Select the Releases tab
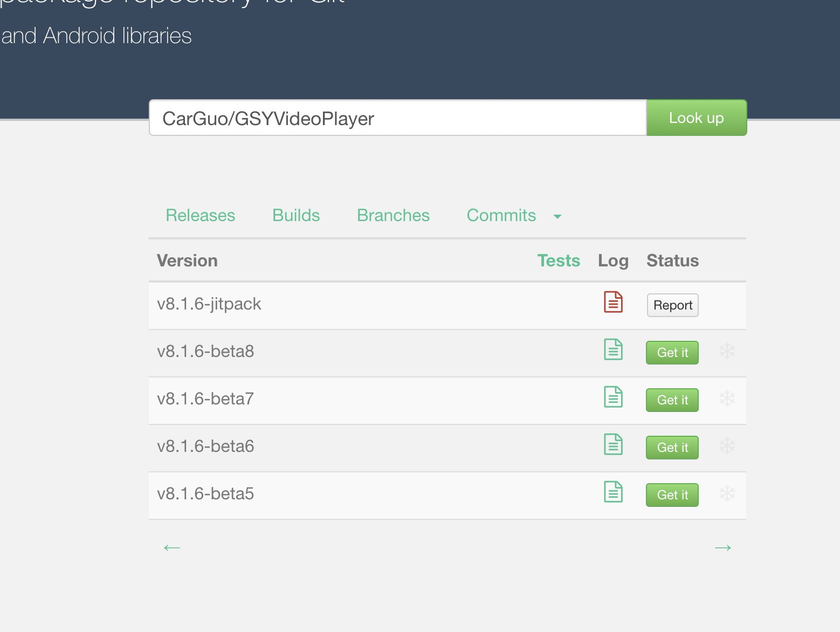Screen dimensions: 840x632 click(200, 215)
